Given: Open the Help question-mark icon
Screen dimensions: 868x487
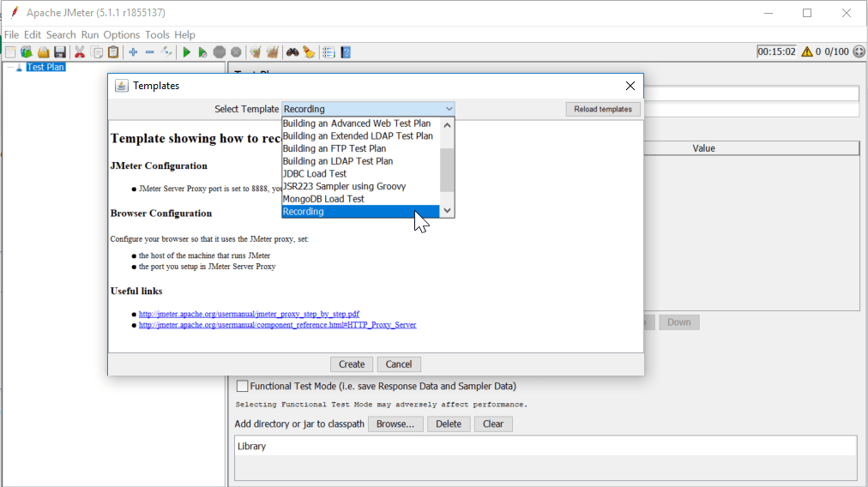Looking at the screenshot, I should pos(346,52).
